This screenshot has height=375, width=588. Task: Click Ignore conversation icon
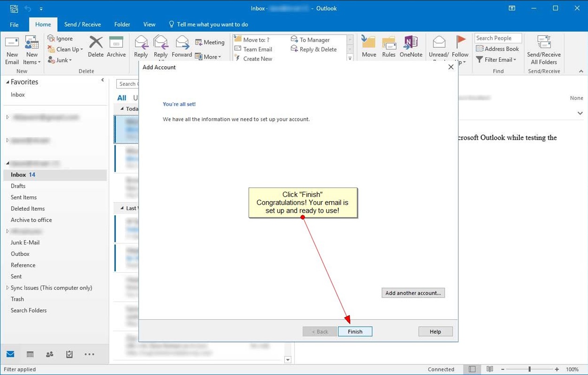coord(60,38)
